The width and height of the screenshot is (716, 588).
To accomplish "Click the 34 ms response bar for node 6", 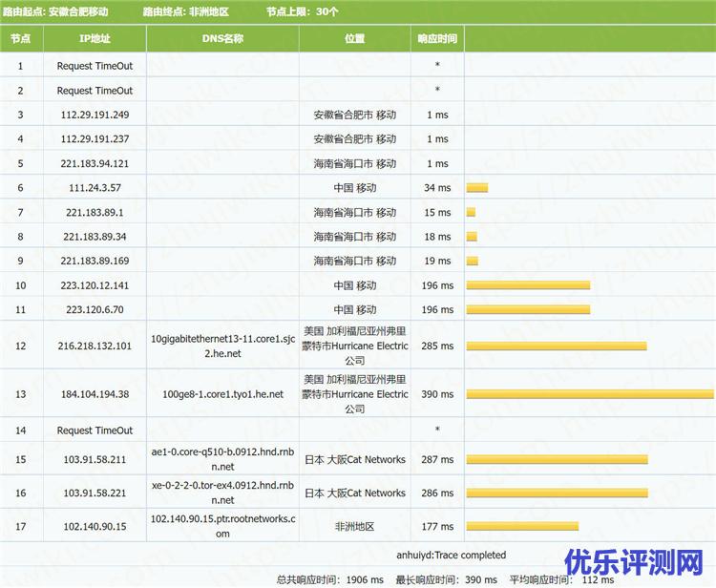I will pyautogui.click(x=476, y=188).
